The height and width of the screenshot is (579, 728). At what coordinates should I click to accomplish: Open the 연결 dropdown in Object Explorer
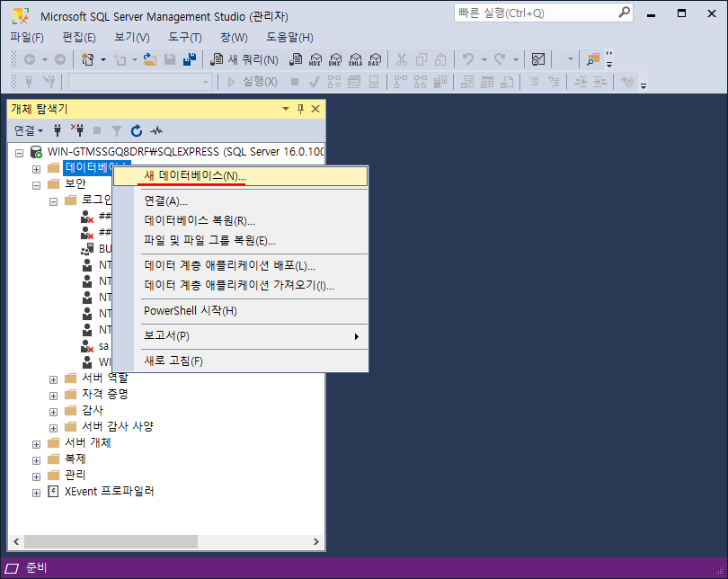(x=29, y=131)
